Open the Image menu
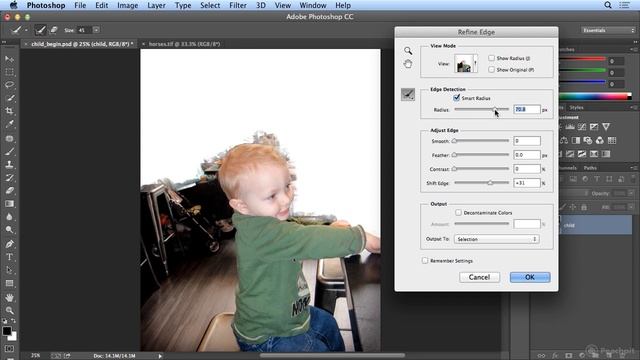This screenshot has width=640, height=360. [x=127, y=5]
